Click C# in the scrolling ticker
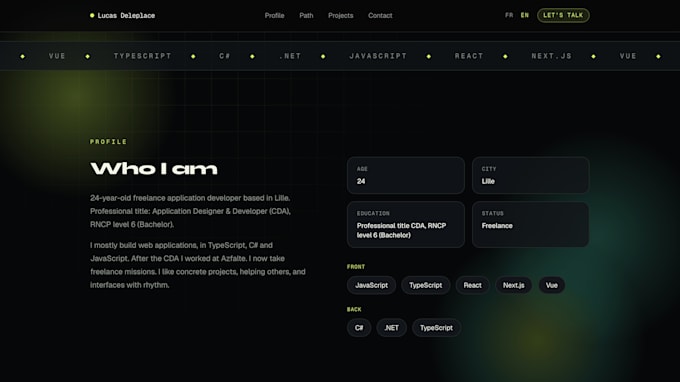680x382 pixels. (224, 56)
